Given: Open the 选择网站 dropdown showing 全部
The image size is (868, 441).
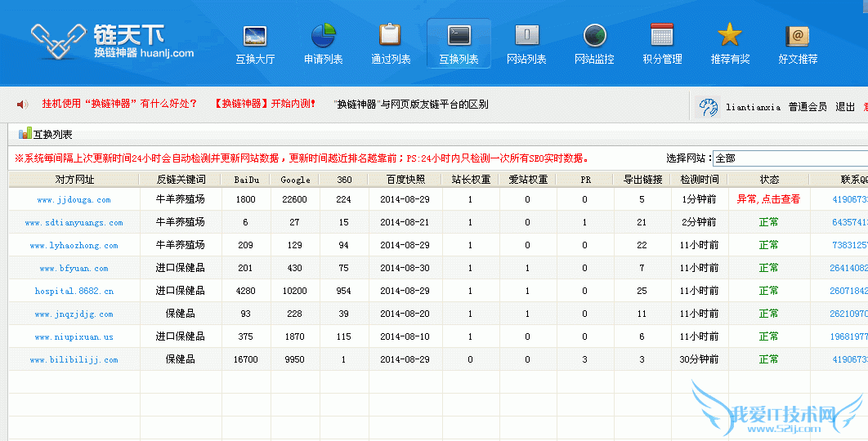Looking at the screenshot, I should tap(789, 158).
